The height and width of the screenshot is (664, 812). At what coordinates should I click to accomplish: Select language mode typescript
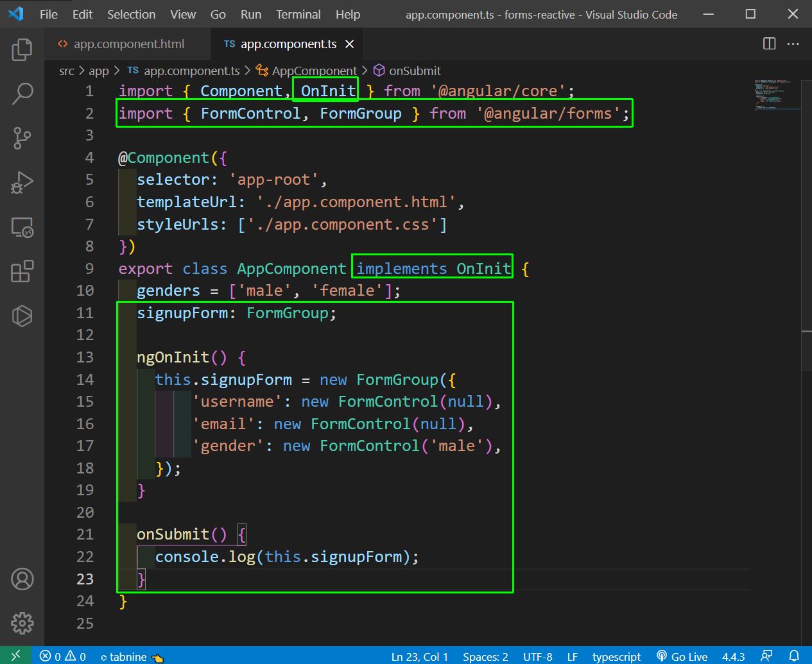(x=616, y=656)
